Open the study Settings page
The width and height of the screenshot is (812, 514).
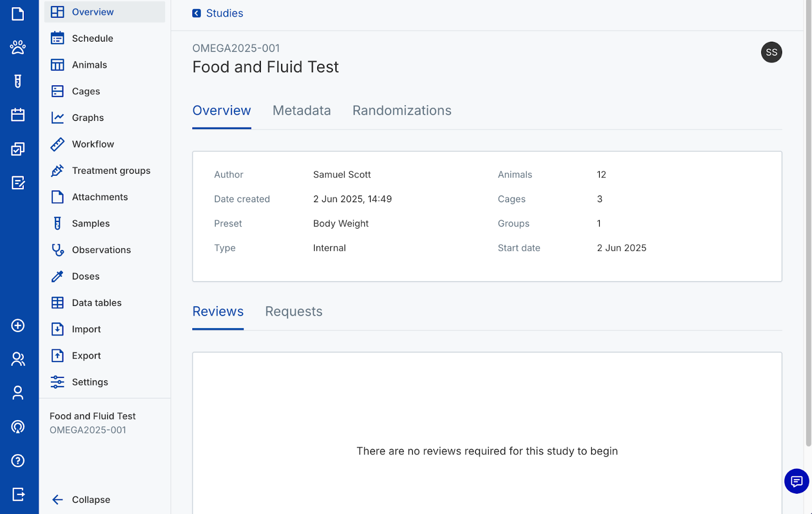90,382
